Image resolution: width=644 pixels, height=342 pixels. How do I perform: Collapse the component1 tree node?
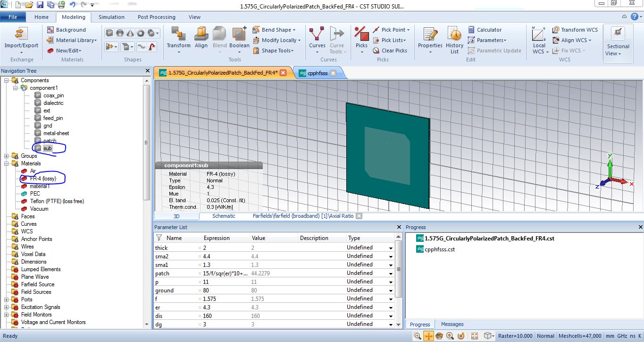16,88
